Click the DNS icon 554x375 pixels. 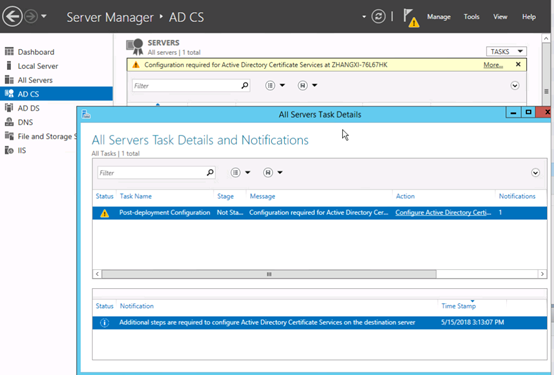tap(9, 122)
